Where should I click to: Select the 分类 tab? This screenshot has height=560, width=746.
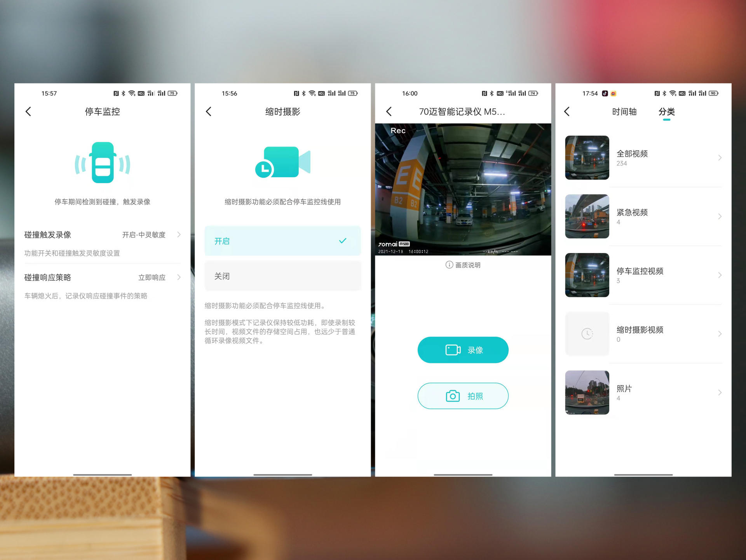click(667, 112)
